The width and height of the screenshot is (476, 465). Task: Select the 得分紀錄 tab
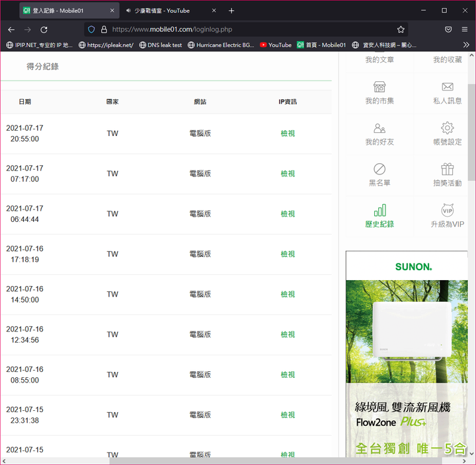[42, 67]
